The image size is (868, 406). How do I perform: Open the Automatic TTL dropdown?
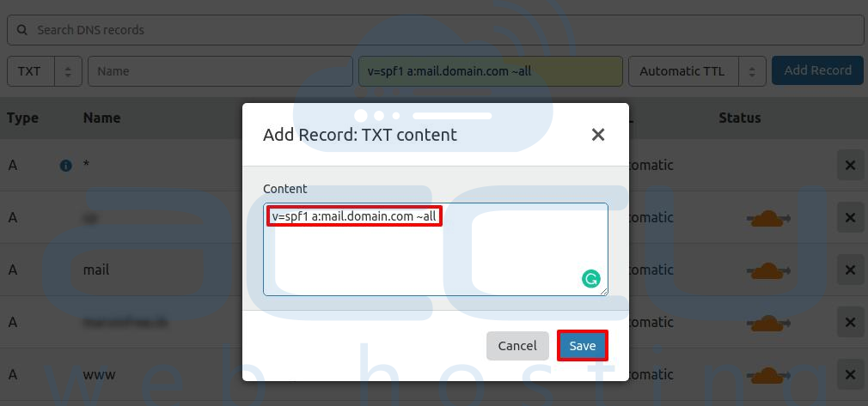[697, 70]
